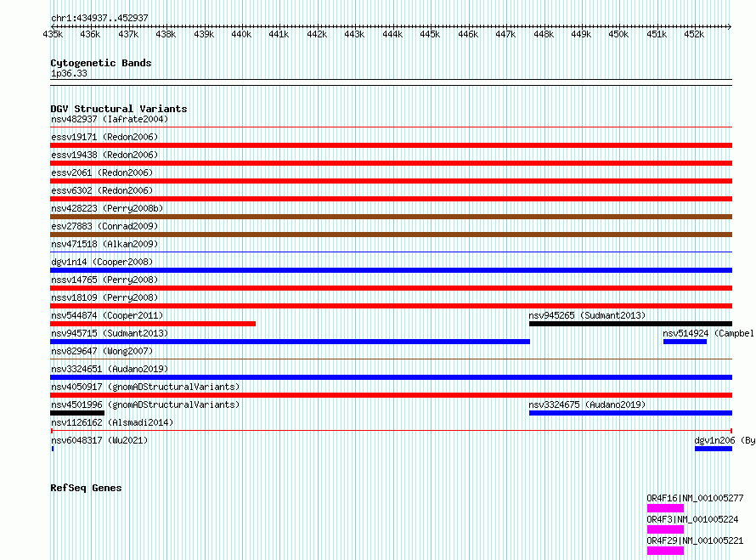Open variant nsv945715 (Sudmant2013) label
The width and height of the screenshot is (756, 560).
point(110,333)
